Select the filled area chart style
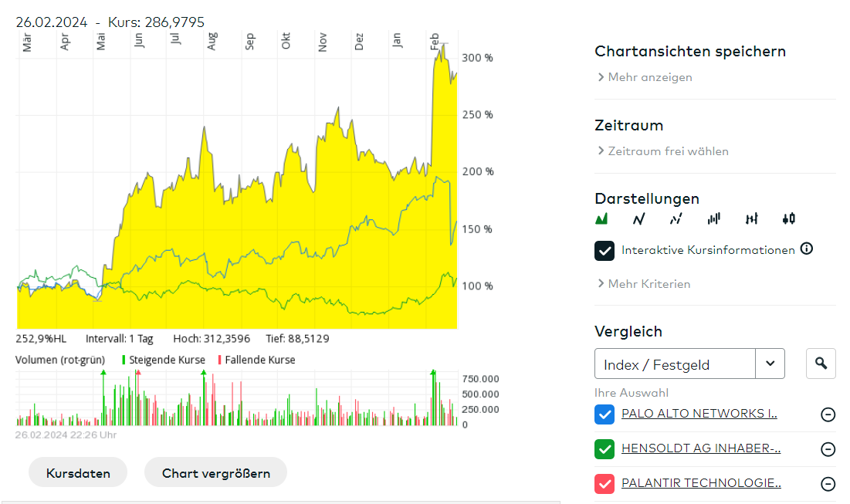 click(x=601, y=218)
